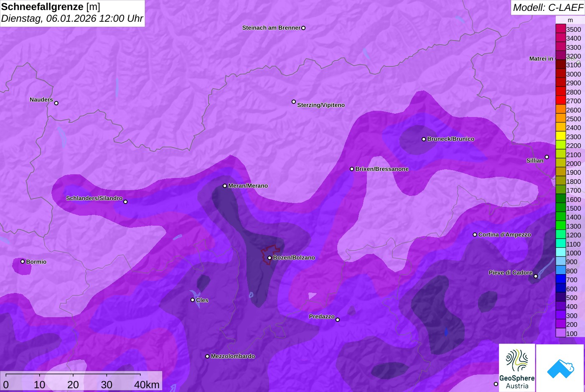The height and width of the screenshot is (392, 585).
Task: Click the 'Steinach am Brenner' label text
Action: pos(272,28)
